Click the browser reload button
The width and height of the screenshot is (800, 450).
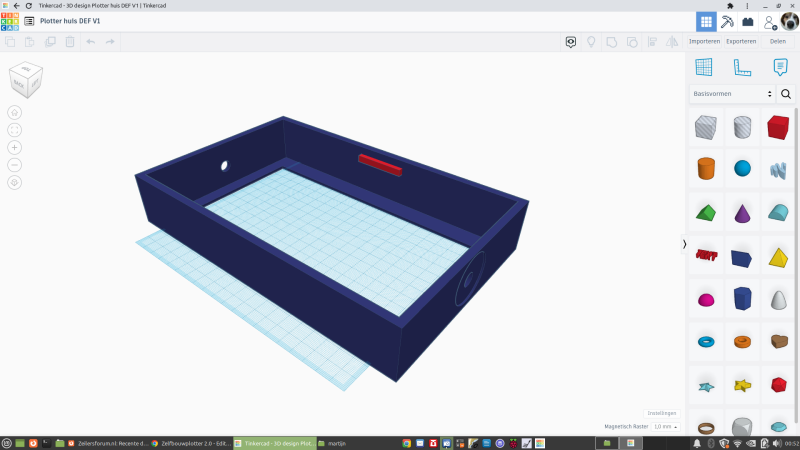29,6
